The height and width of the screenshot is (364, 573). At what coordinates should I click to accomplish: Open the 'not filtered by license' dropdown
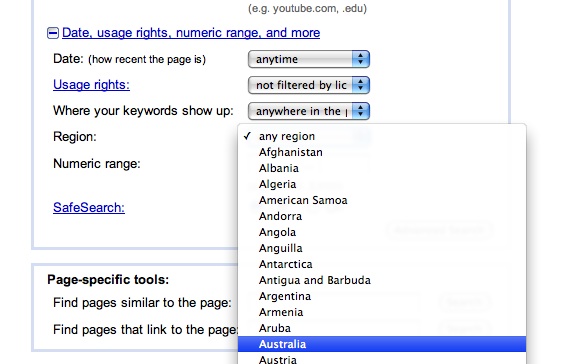coord(309,85)
